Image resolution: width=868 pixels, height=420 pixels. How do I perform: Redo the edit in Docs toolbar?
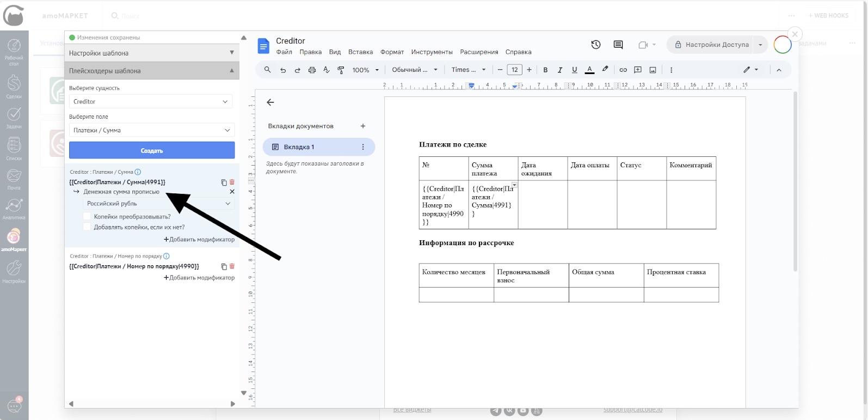coord(298,70)
